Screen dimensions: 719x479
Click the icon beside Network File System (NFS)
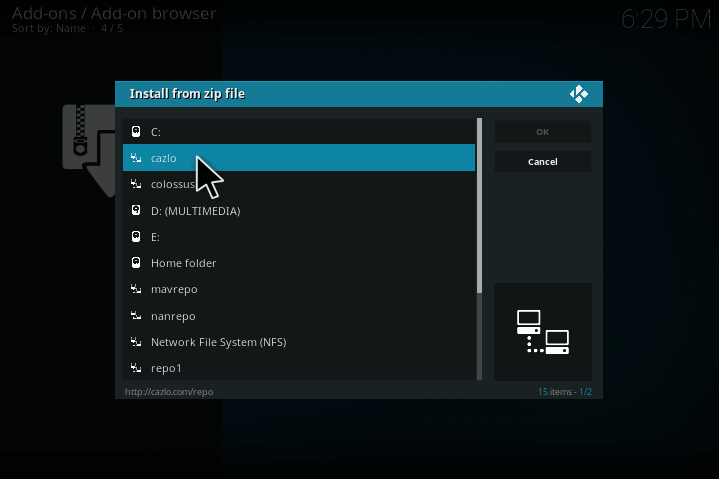pyautogui.click(x=136, y=341)
